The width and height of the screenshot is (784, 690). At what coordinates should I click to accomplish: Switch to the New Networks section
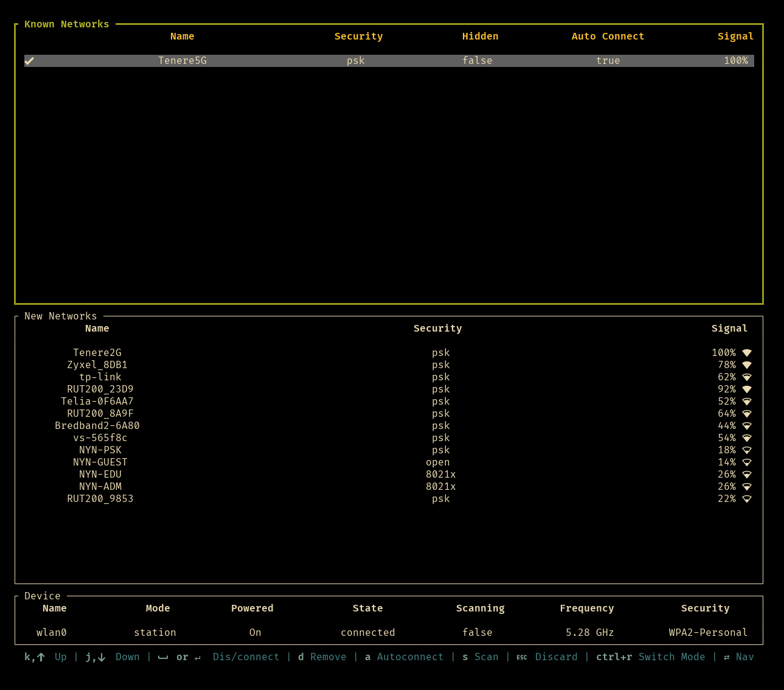point(61,316)
